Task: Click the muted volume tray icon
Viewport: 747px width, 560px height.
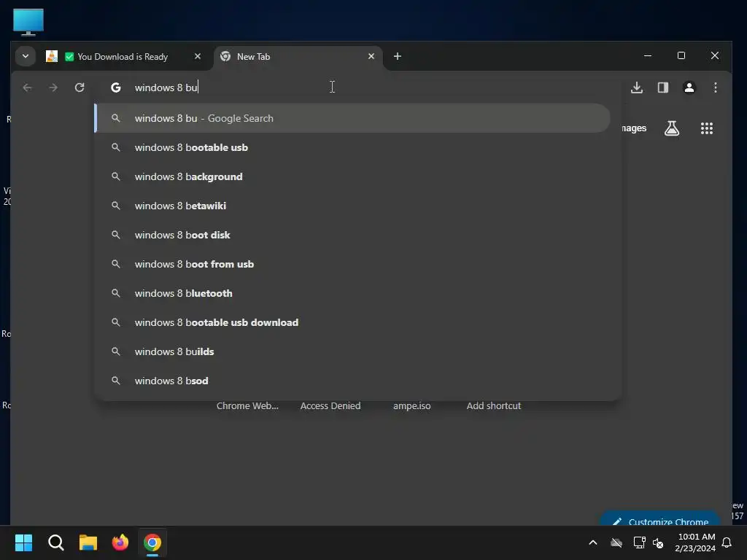Action: click(x=658, y=542)
